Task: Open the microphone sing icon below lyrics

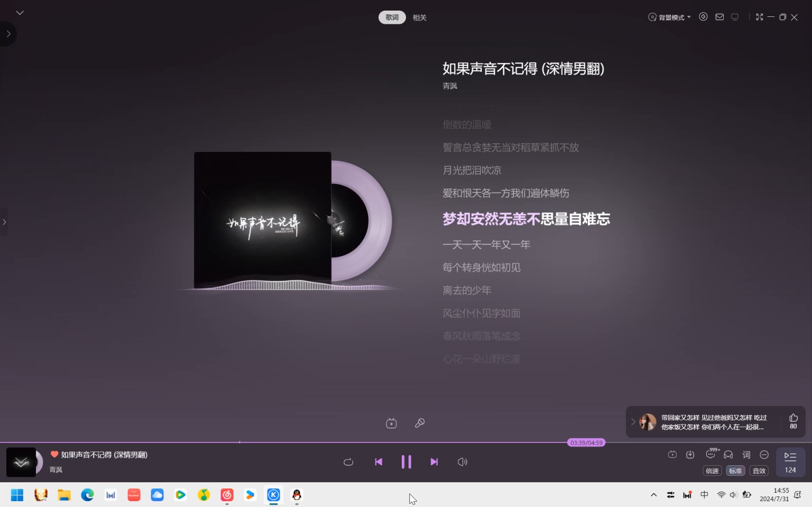Action: 420,423
